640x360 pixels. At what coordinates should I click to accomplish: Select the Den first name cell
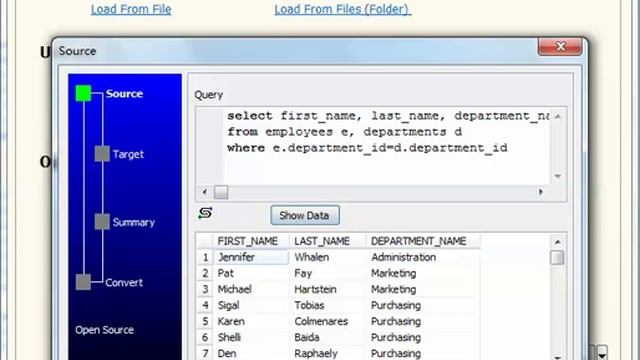coord(251,353)
